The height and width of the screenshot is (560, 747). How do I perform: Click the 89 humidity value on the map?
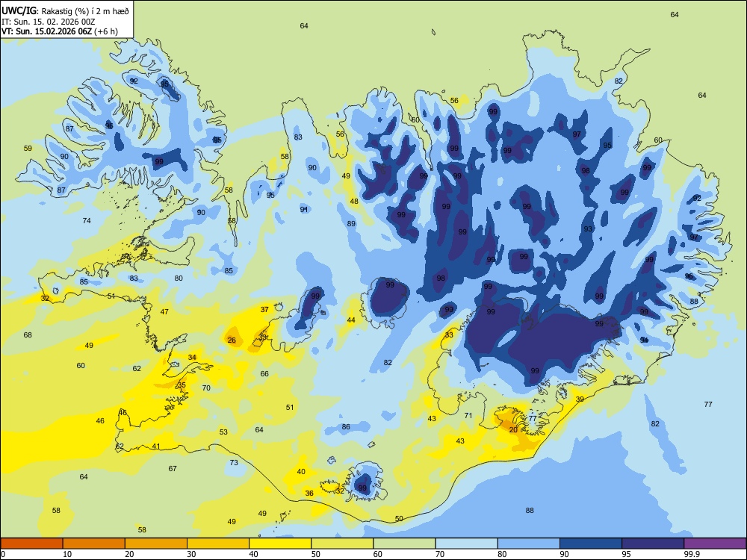coord(351,223)
